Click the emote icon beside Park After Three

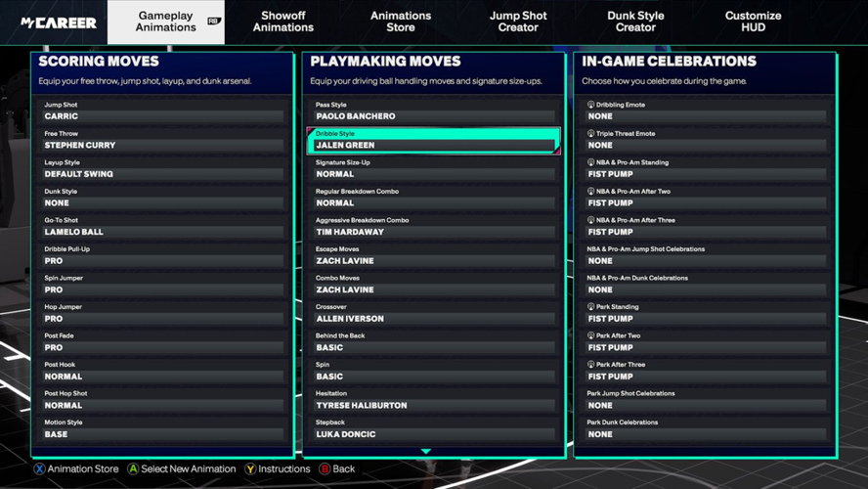[590, 364]
